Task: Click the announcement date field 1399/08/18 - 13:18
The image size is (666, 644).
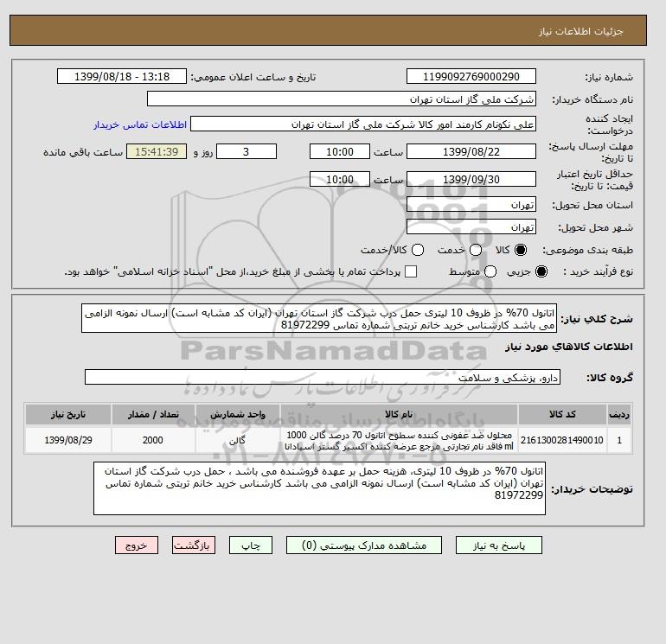Action: (122, 76)
